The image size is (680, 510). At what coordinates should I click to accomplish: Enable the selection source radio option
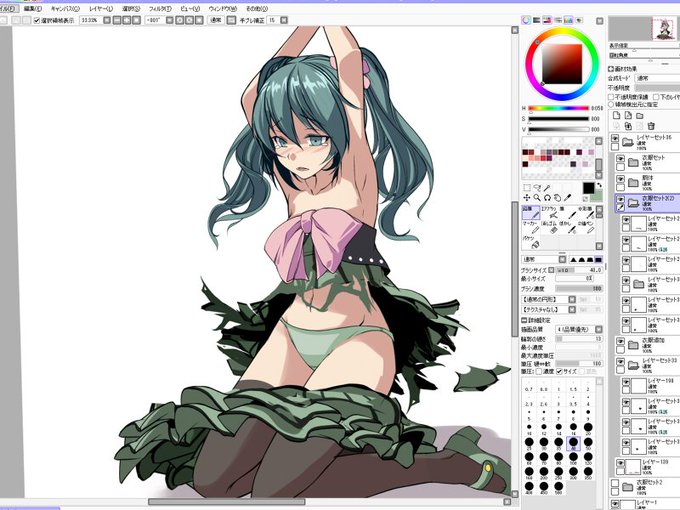point(611,105)
